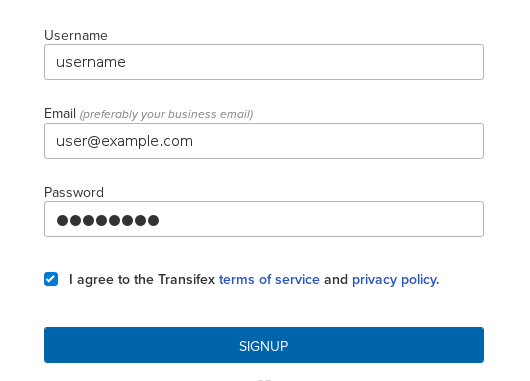Click empty space after the email address

[338, 141]
